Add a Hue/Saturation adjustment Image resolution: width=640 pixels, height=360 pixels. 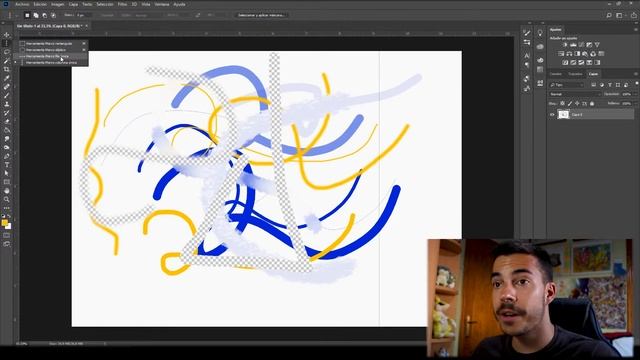(561, 54)
